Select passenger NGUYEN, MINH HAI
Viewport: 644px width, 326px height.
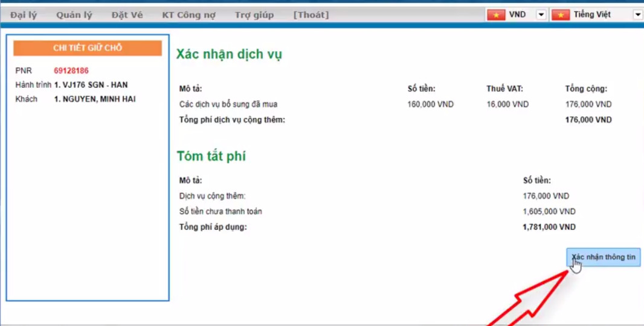tap(95, 99)
